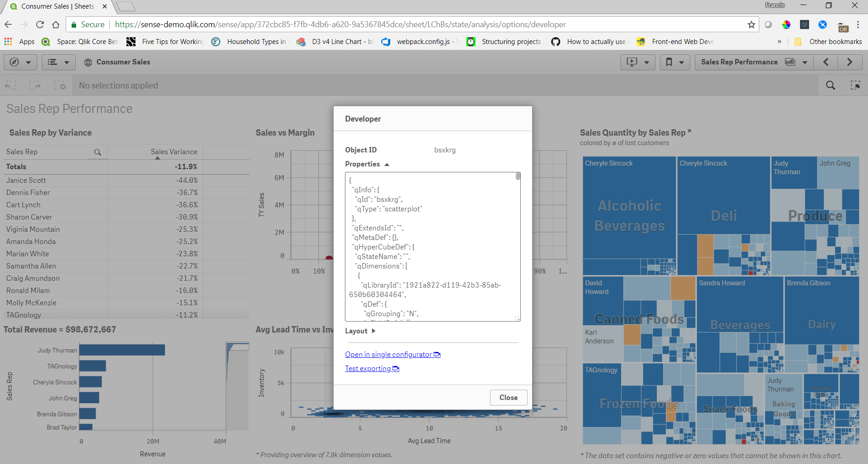868x464 pixels.
Task: Open the Other bookmarks folder
Action: point(828,42)
